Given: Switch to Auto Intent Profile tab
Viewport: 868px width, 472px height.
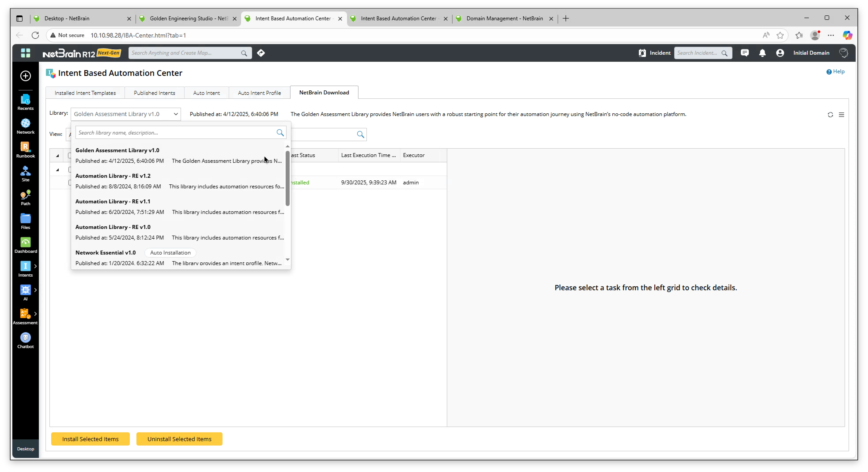Looking at the screenshot, I should [259, 93].
